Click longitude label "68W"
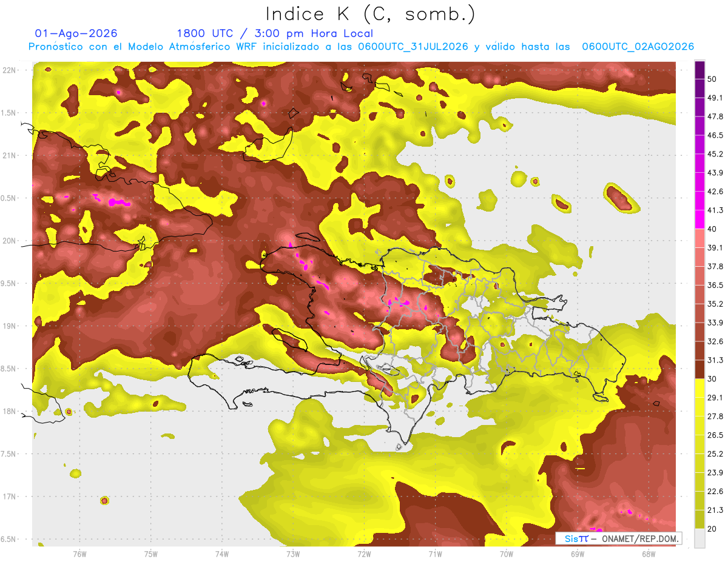728x562 pixels. coord(648,554)
